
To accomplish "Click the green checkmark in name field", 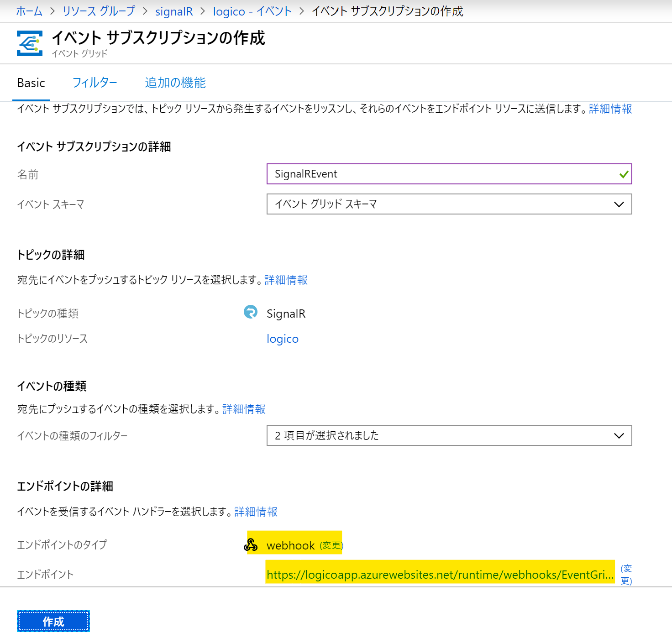I will click(624, 174).
